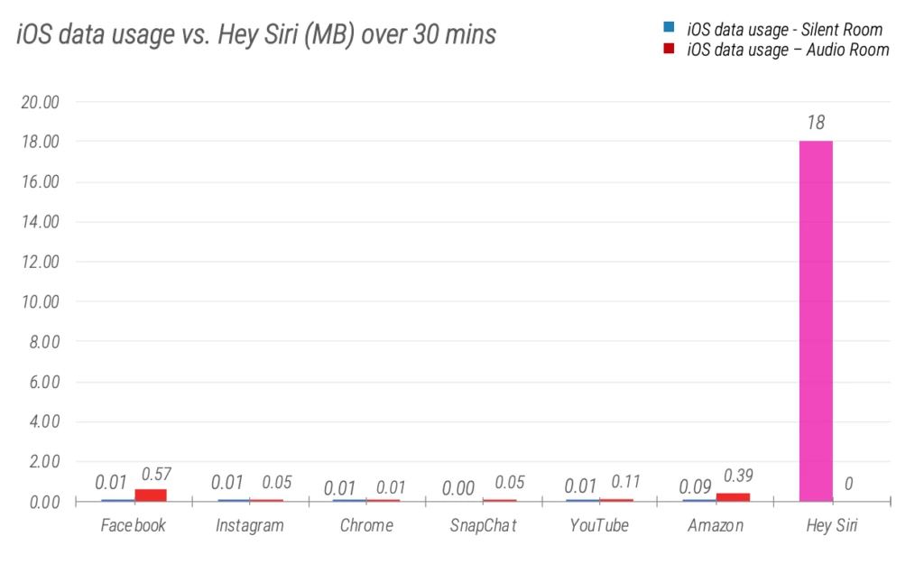Click the Facebook category axis label
Image resolution: width=924 pixels, height=564 pixels.
click(134, 525)
